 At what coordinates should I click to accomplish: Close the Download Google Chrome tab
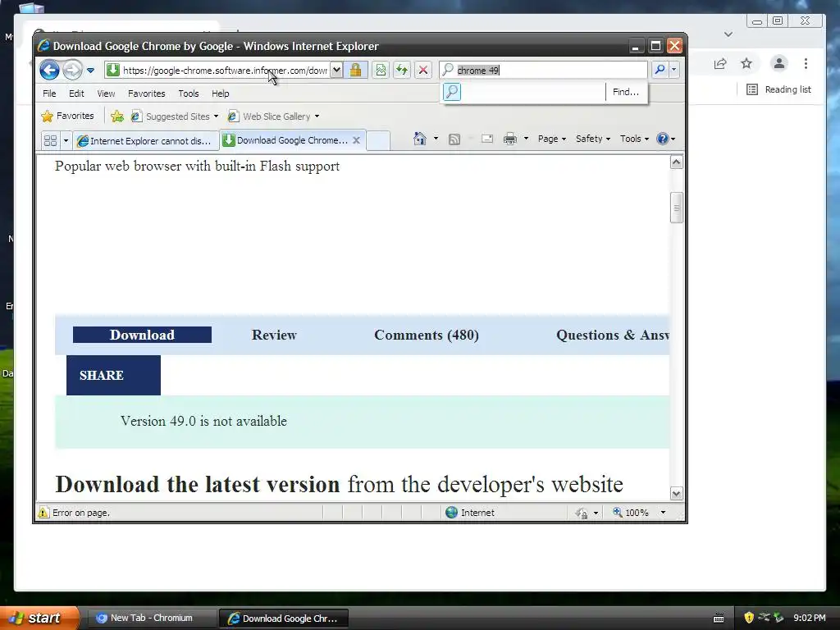pos(356,140)
